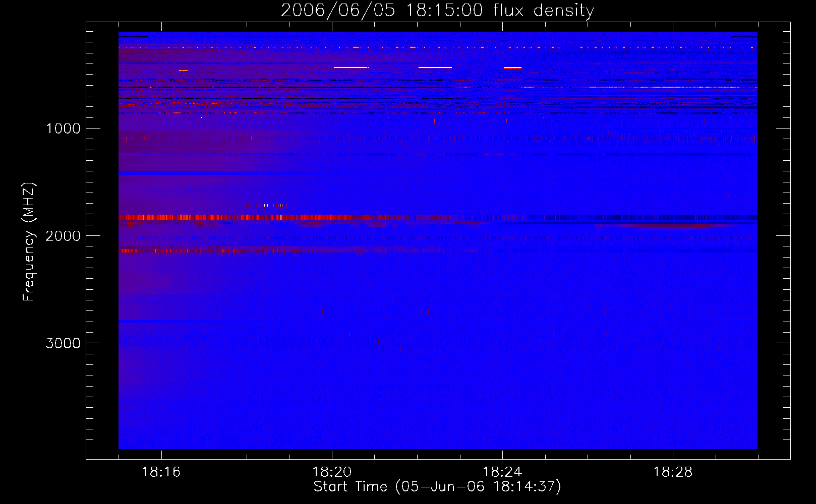Image resolution: width=816 pixels, height=504 pixels.
Task: Select the 2000 frequency axis label
Action: [x=63, y=236]
